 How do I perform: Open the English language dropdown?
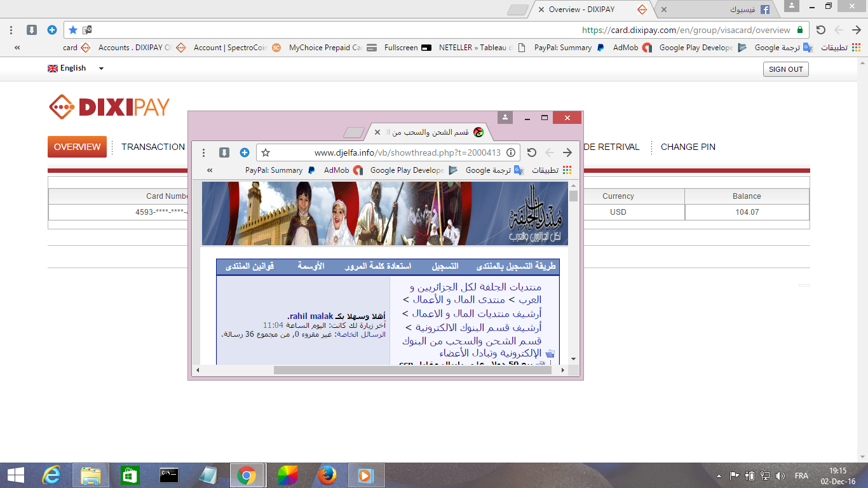(x=76, y=69)
